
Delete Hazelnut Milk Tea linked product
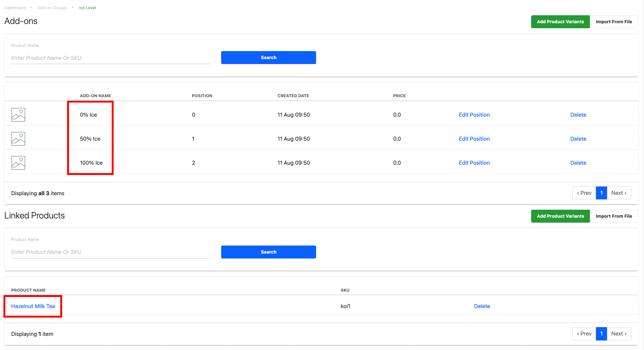point(482,306)
